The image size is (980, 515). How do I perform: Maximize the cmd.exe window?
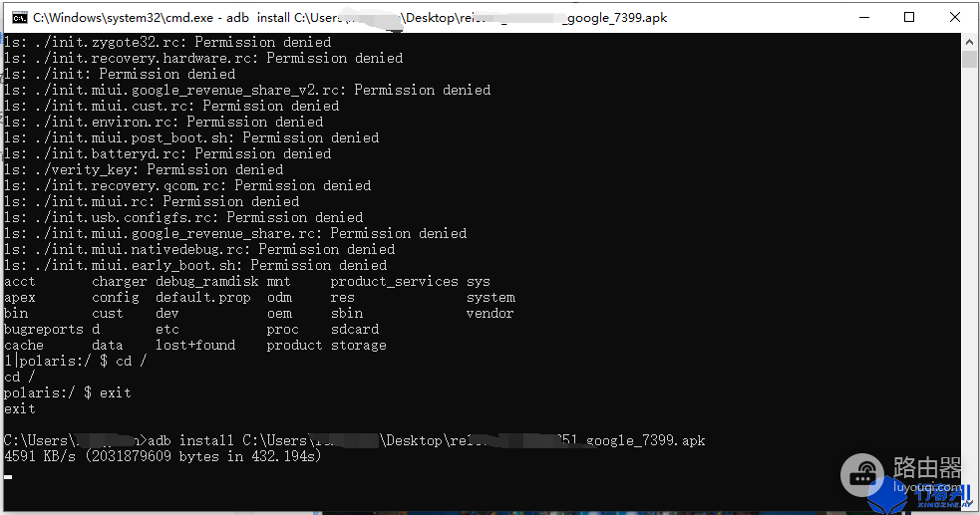coord(909,17)
